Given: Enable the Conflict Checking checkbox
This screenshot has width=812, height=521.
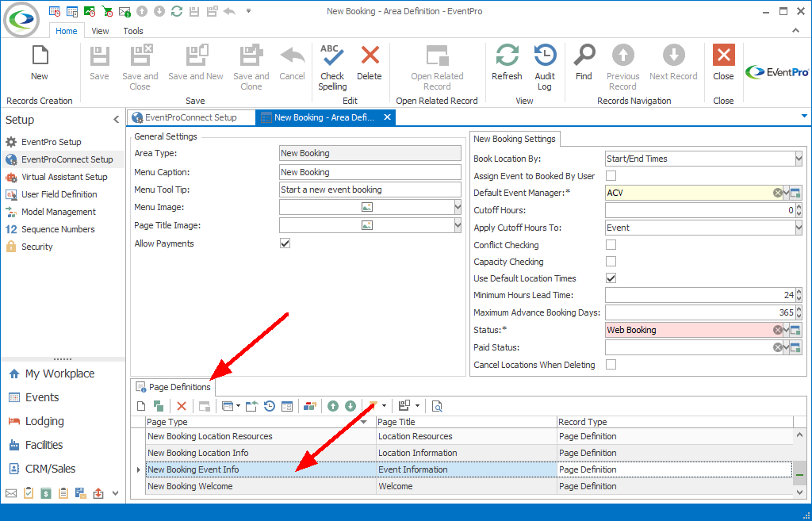Looking at the screenshot, I should click(x=611, y=244).
